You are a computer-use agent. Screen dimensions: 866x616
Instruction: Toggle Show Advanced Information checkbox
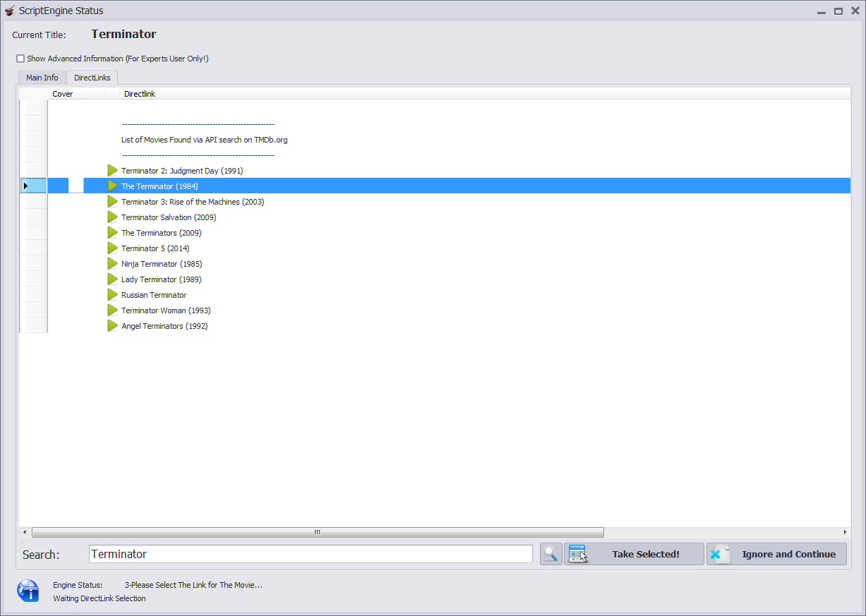[x=20, y=59]
